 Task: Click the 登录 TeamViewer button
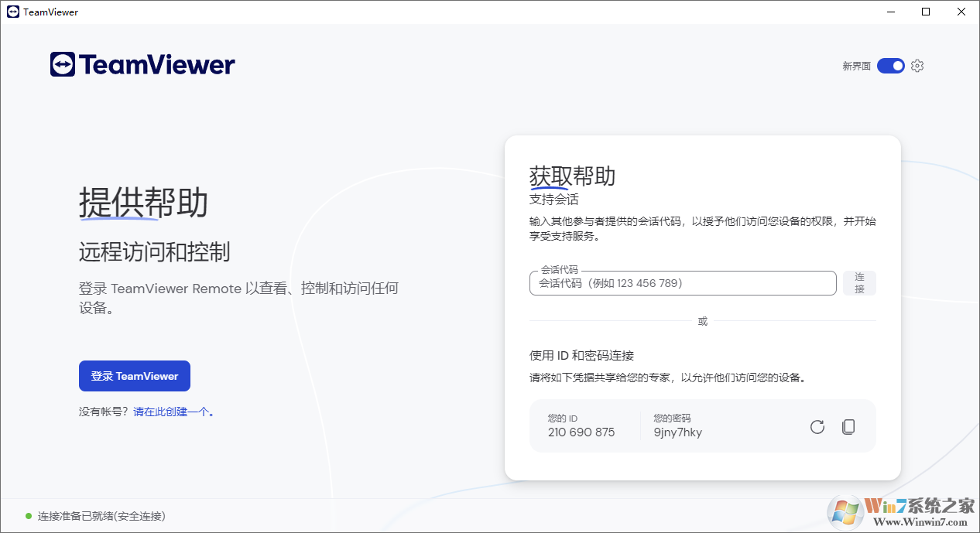[x=134, y=375]
